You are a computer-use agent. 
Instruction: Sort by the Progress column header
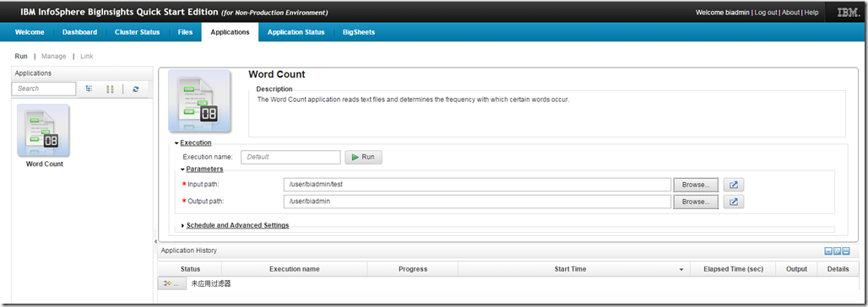(413, 269)
